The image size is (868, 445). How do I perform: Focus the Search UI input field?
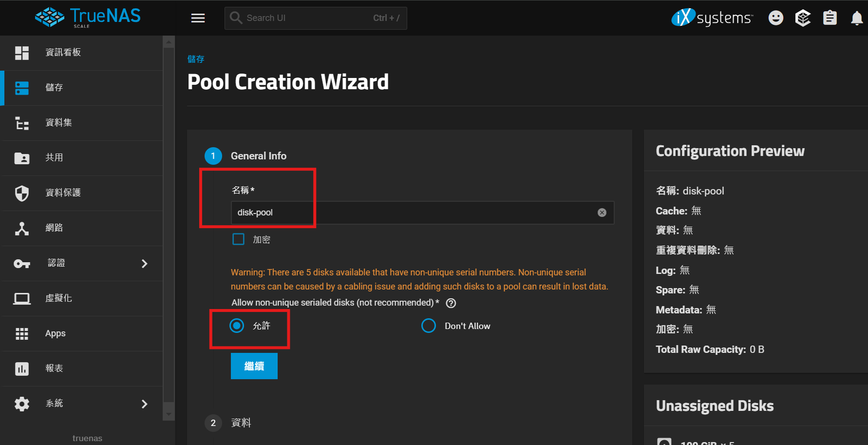click(x=307, y=18)
